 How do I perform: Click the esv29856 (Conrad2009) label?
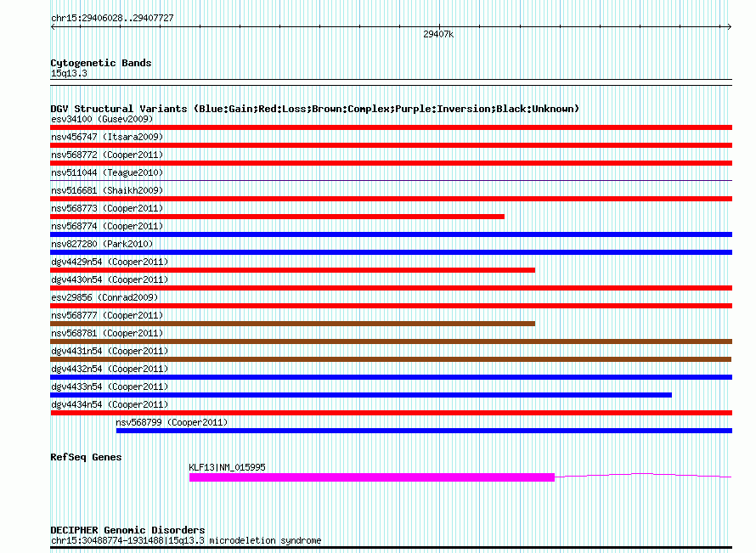click(x=104, y=297)
